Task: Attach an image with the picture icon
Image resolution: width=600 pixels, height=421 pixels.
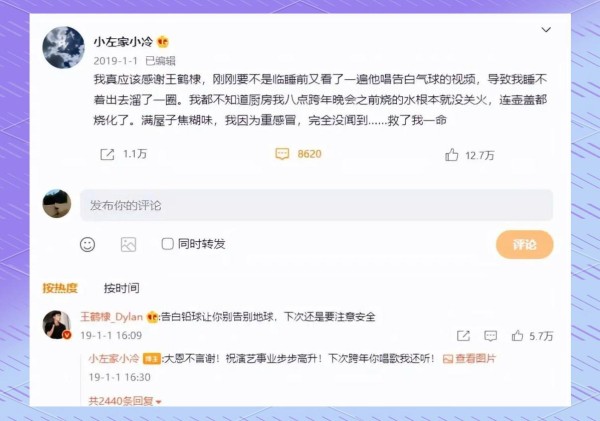Action: (128, 244)
